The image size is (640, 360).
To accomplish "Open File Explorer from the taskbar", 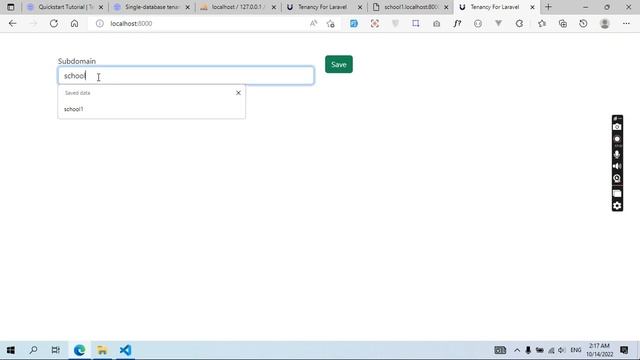I will click(x=102, y=350).
